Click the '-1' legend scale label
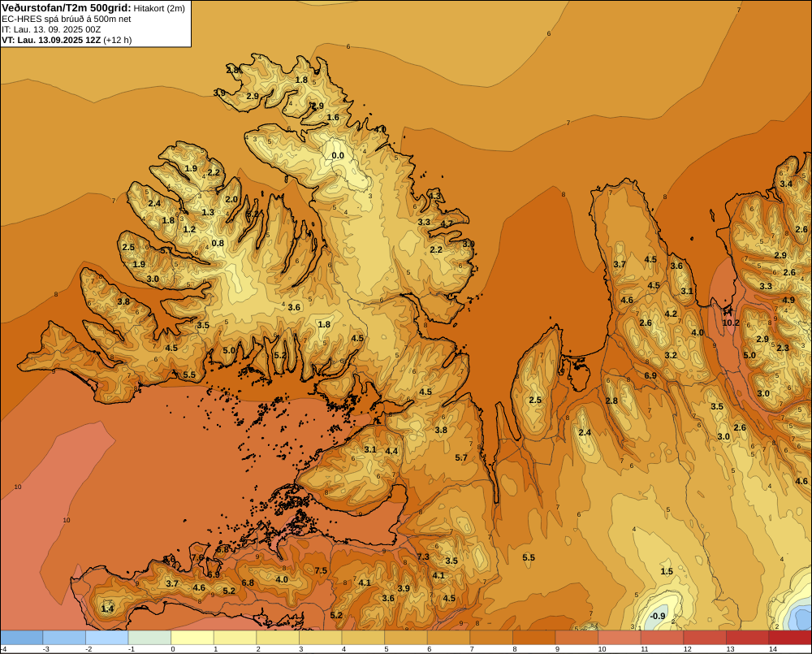 pos(131,649)
